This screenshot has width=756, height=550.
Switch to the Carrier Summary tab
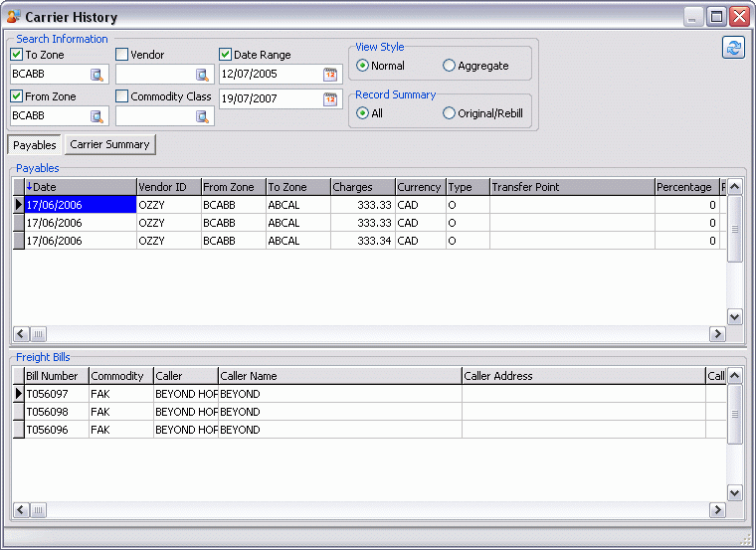point(109,144)
